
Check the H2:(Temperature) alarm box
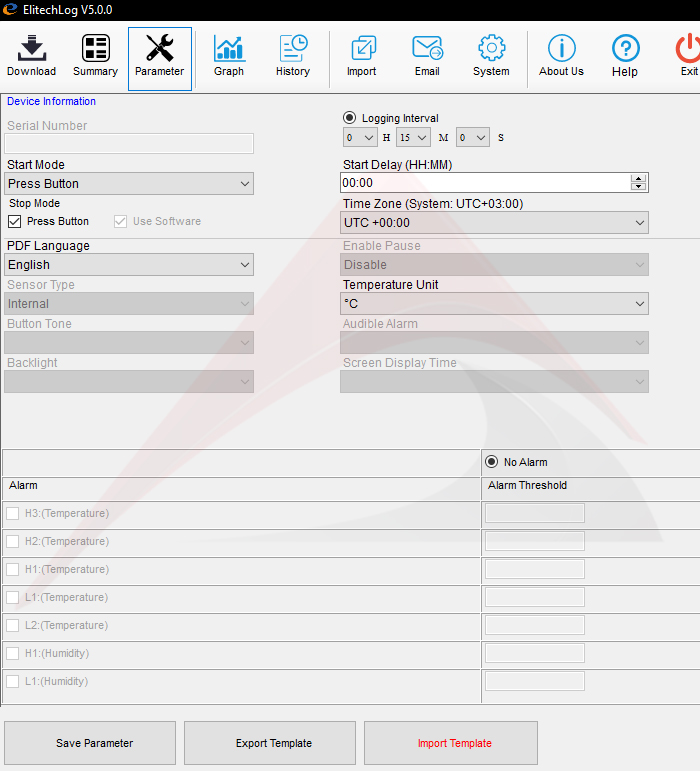pyautogui.click(x=13, y=541)
